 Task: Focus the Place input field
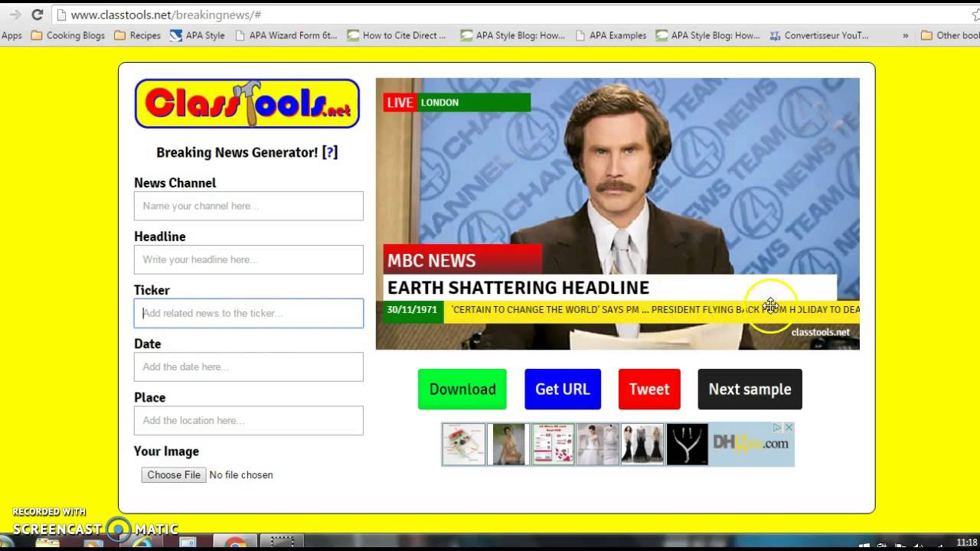coord(249,420)
